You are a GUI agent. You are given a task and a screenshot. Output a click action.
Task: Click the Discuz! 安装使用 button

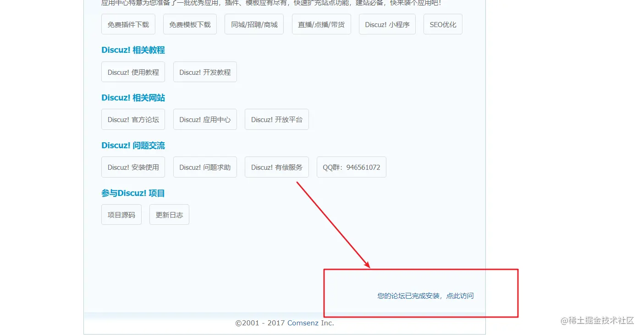[x=133, y=167]
